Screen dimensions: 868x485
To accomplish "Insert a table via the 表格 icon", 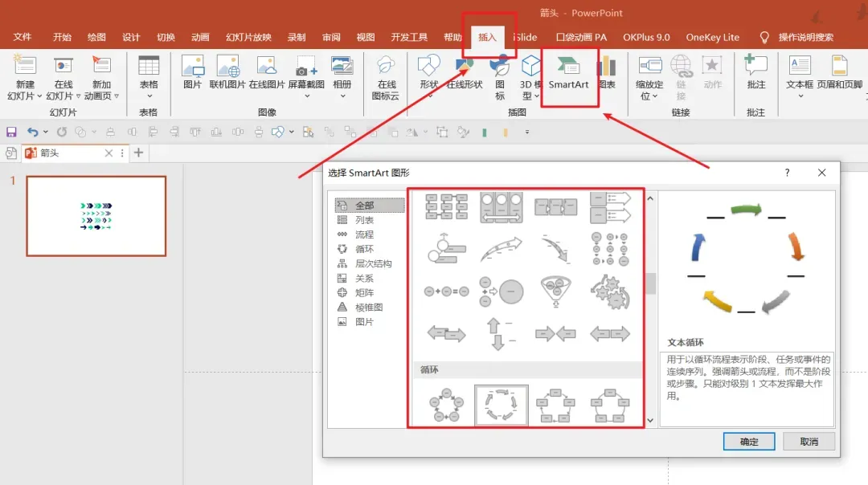I will point(149,67).
